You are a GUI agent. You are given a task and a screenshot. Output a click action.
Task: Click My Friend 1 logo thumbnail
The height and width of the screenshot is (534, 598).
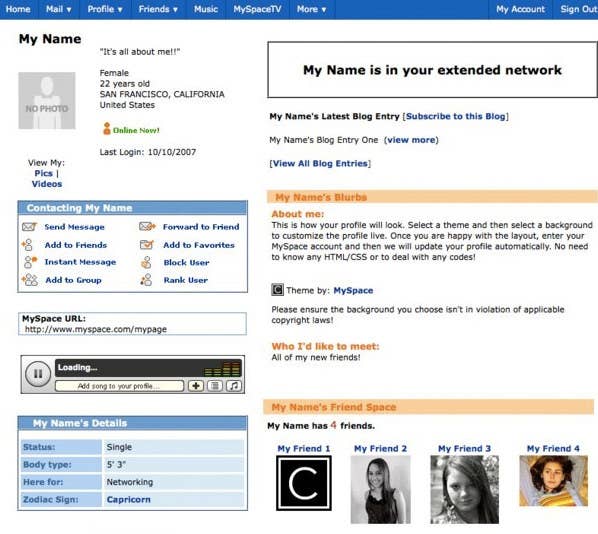point(304,483)
